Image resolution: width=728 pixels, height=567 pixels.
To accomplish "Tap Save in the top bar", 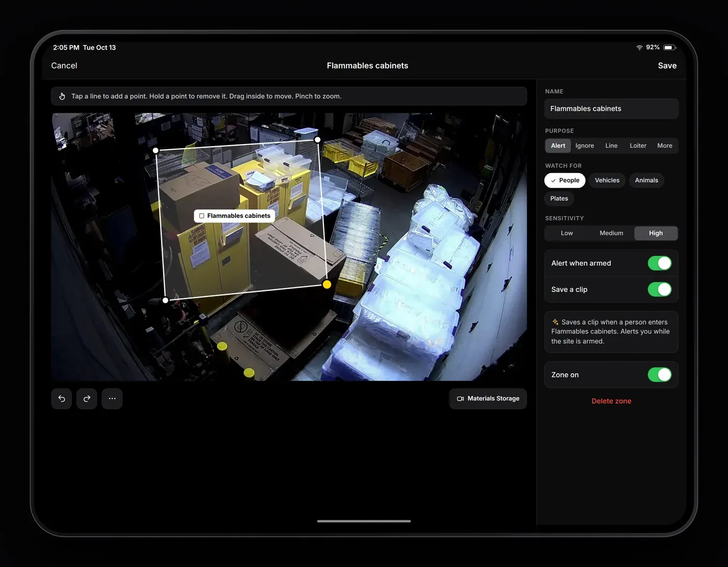I will [x=667, y=66].
